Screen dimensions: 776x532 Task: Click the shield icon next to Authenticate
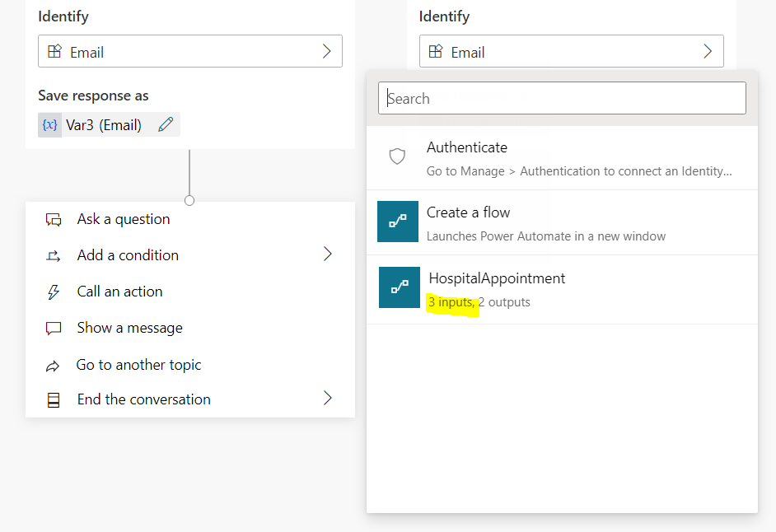[397, 156]
